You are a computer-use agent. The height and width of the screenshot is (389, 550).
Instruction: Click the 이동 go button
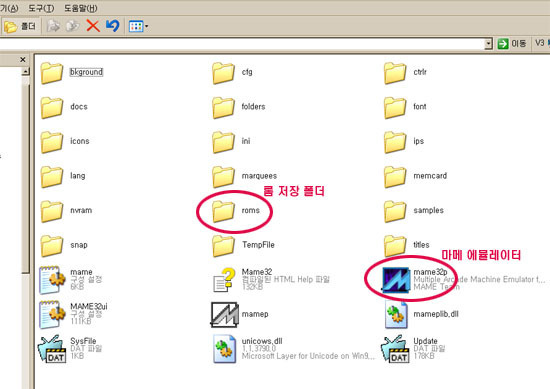click(512, 43)
